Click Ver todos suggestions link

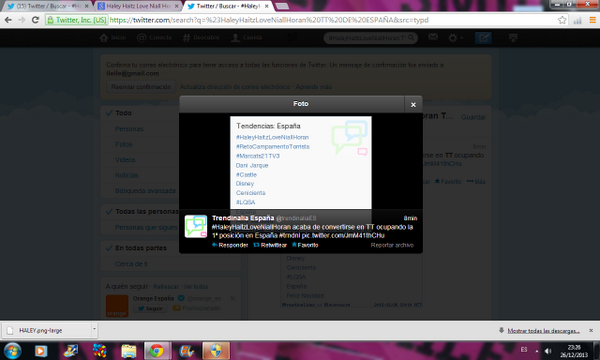click(x=196, y=287)
